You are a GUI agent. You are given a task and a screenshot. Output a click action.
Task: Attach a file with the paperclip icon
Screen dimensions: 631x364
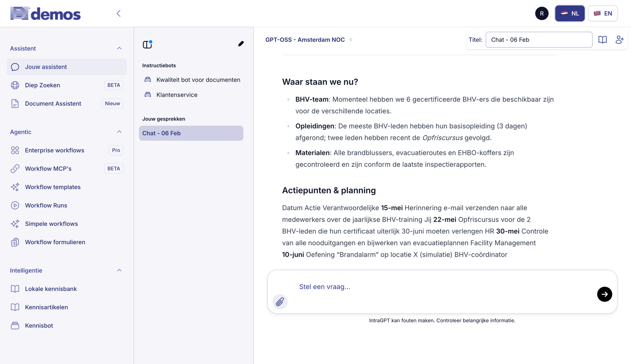(280, 302)
